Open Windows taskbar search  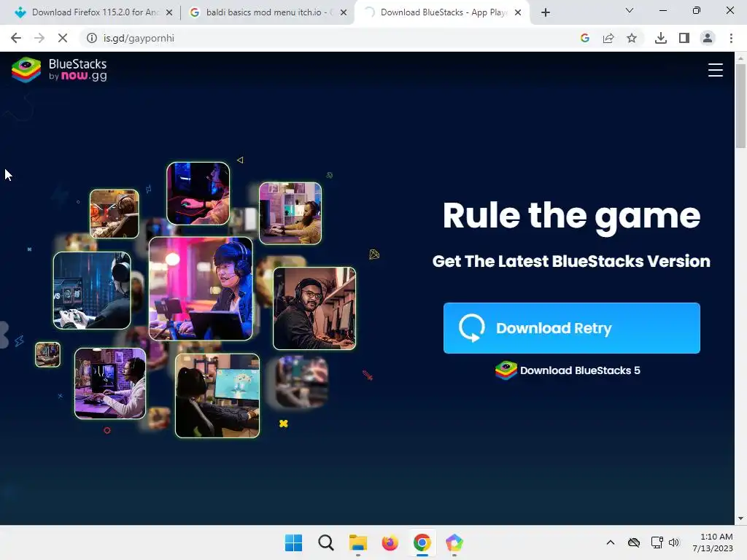point(326,542)
